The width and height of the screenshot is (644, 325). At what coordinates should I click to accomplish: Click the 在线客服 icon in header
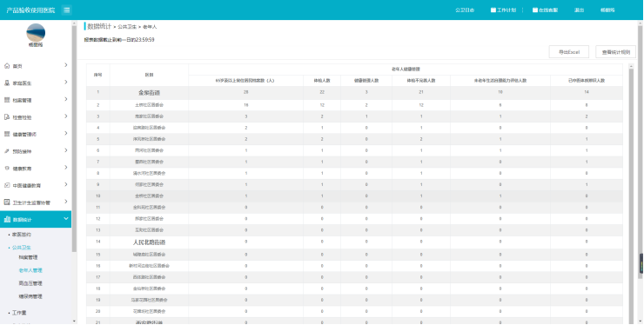[535, 10]
